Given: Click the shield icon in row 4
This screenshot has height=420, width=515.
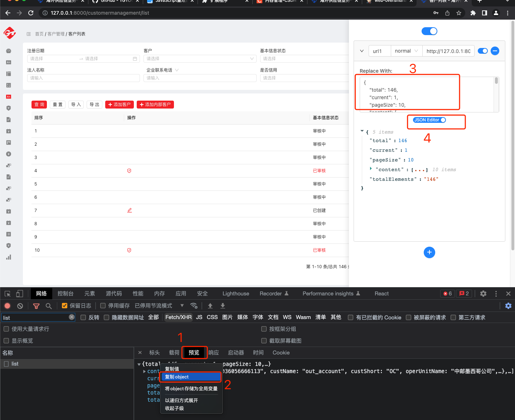Looking at the screenshot, I should point(129,171).
